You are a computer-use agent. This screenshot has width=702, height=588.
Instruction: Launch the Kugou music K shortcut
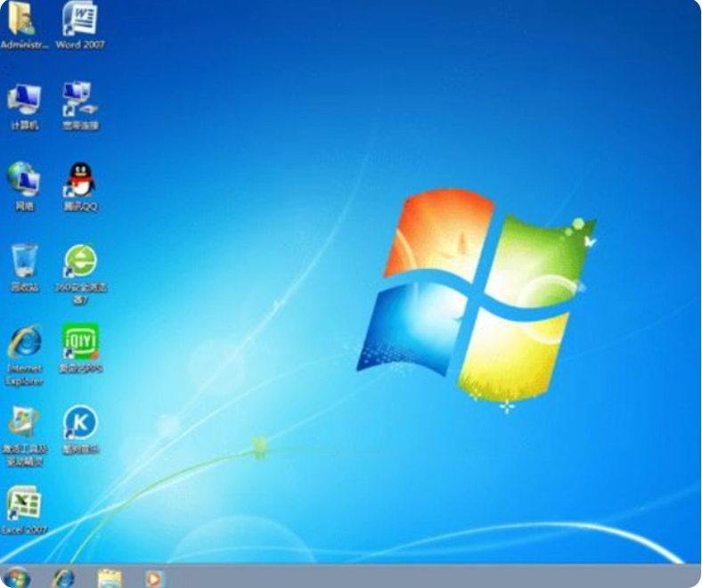pyautogui.click(x=80, y=422)
